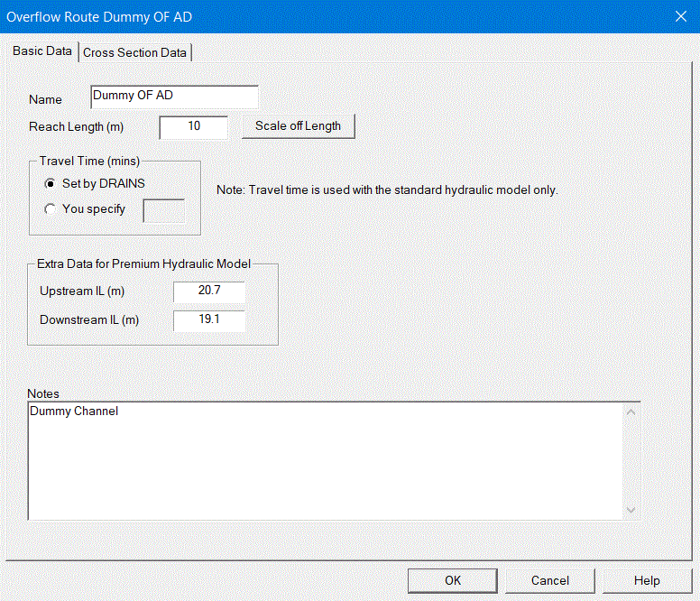Click the Notes scrollbar up arrow
The width and height of the screenshot is (700, 601).
631,412
